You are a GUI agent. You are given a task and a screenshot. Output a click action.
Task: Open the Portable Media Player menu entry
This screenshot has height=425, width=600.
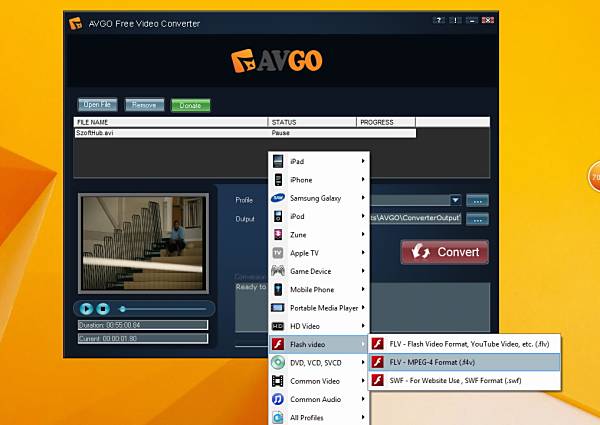tap(319, 308)
